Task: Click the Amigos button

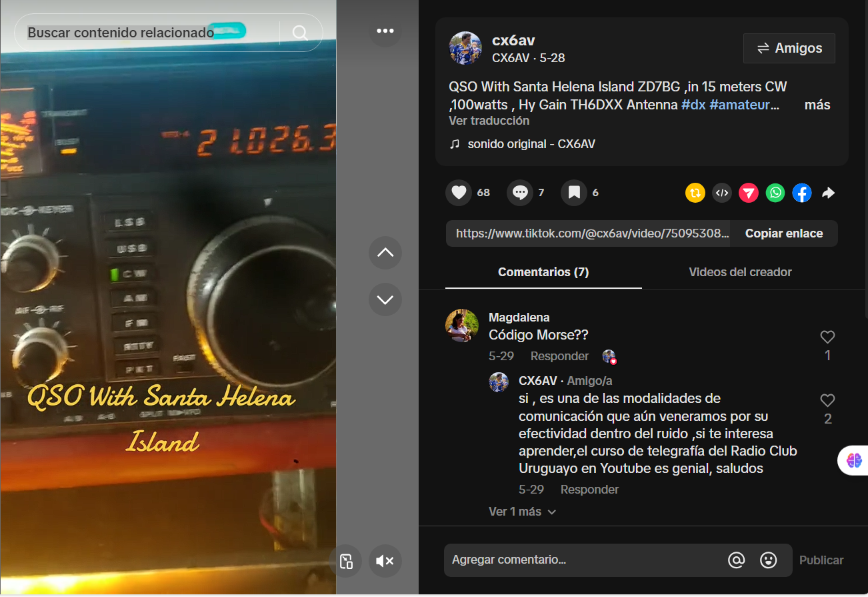Action: click(789, 48)
